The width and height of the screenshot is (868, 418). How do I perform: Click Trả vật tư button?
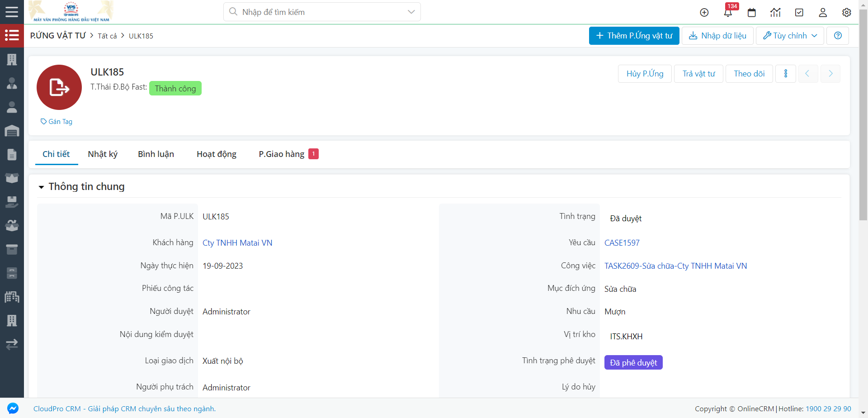[698, 74]
